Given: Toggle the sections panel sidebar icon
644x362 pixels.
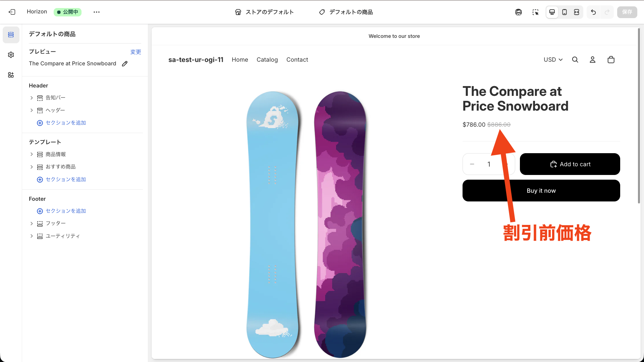Looking at the screenshot, I should point(11,35).
